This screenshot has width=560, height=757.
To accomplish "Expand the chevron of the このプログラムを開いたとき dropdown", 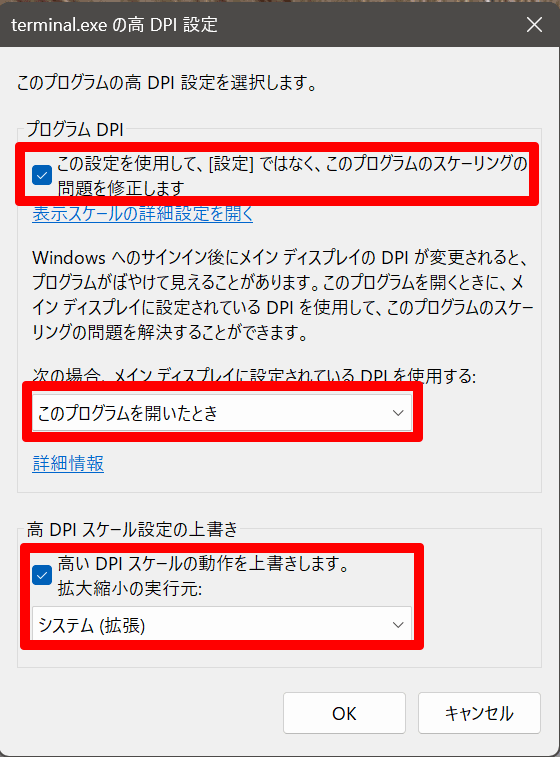I will coord(398,413).
